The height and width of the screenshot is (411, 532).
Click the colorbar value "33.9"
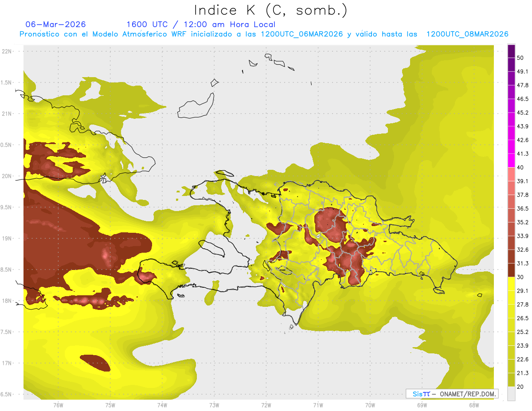[523, 236]
